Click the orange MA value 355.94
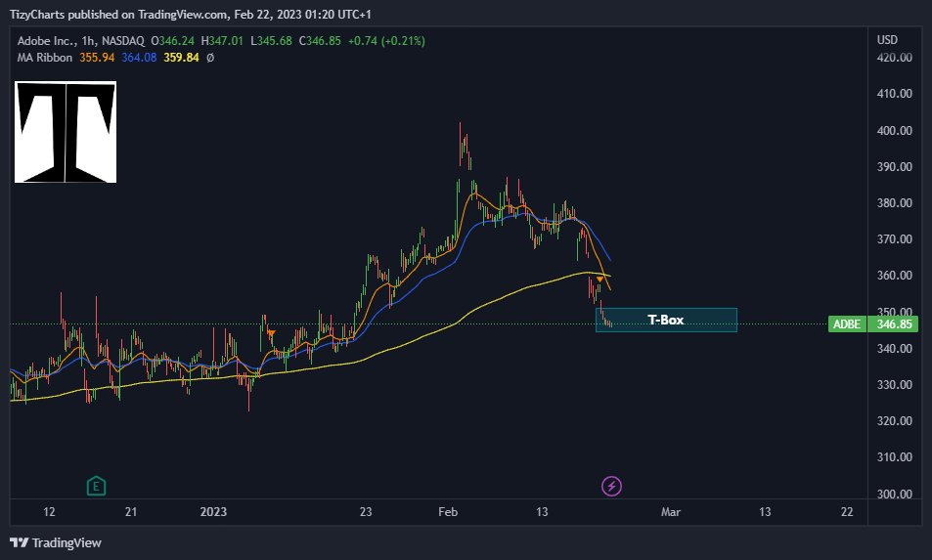This screenshot has width=932, height=560. tap(97, 58)
